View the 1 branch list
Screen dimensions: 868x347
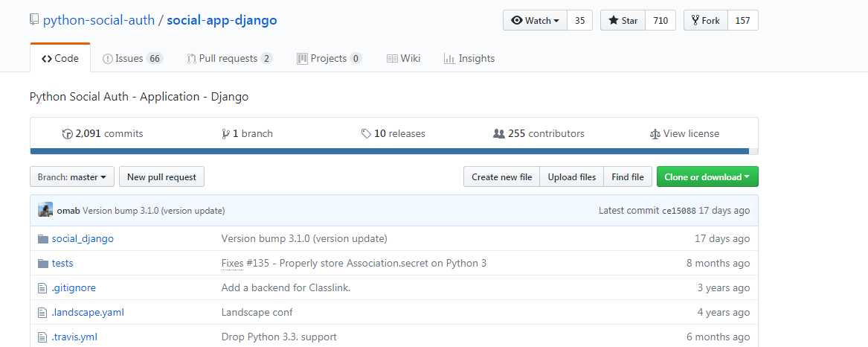pos(247,133)
